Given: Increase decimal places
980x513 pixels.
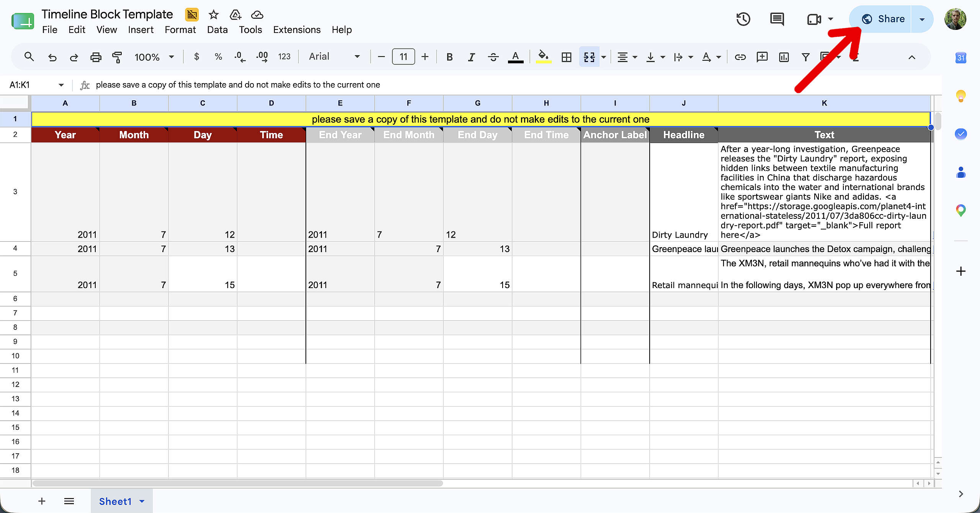Looking at the screenshot, I should pyautogui.click(x=262, y=57).
